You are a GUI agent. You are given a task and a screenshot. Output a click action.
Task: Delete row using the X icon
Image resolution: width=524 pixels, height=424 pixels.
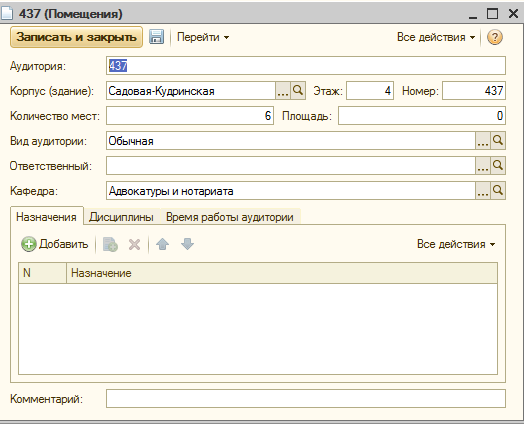(134, 244)
